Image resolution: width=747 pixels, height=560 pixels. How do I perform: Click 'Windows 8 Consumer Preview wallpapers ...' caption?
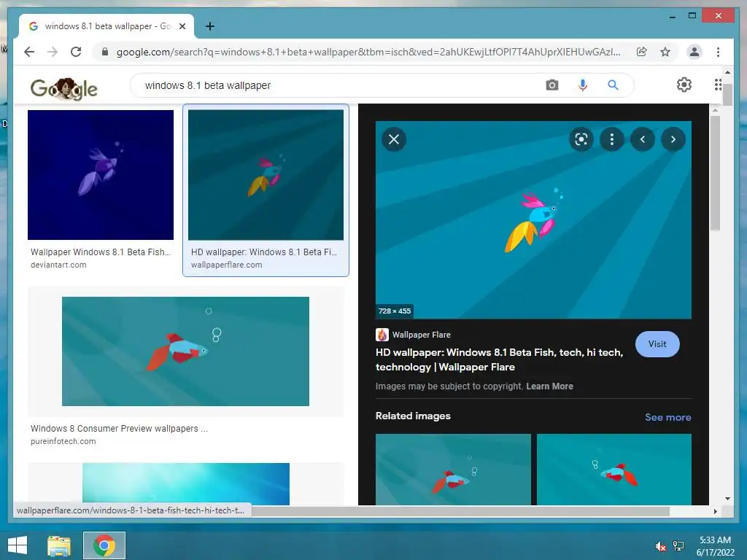[x=119, y=429]
